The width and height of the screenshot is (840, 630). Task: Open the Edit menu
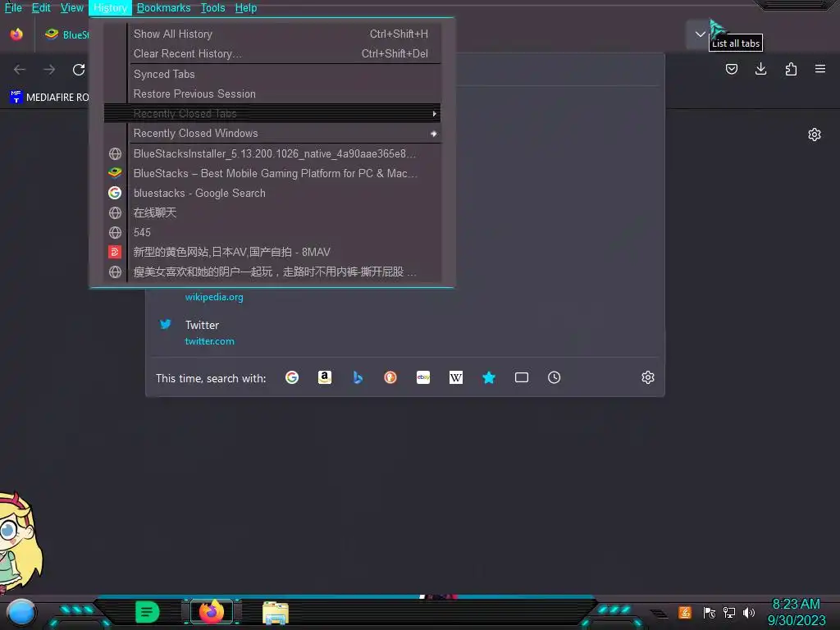point(41,7)
